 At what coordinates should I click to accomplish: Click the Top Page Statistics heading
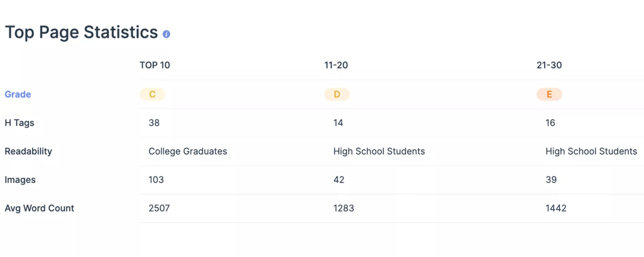pos(82,33)
